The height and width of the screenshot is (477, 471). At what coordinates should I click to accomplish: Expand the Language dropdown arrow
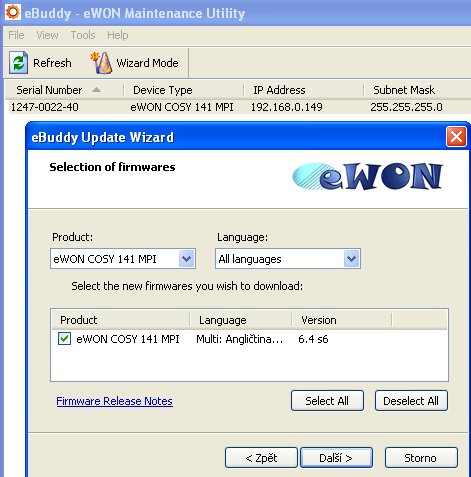coord(351,259)
